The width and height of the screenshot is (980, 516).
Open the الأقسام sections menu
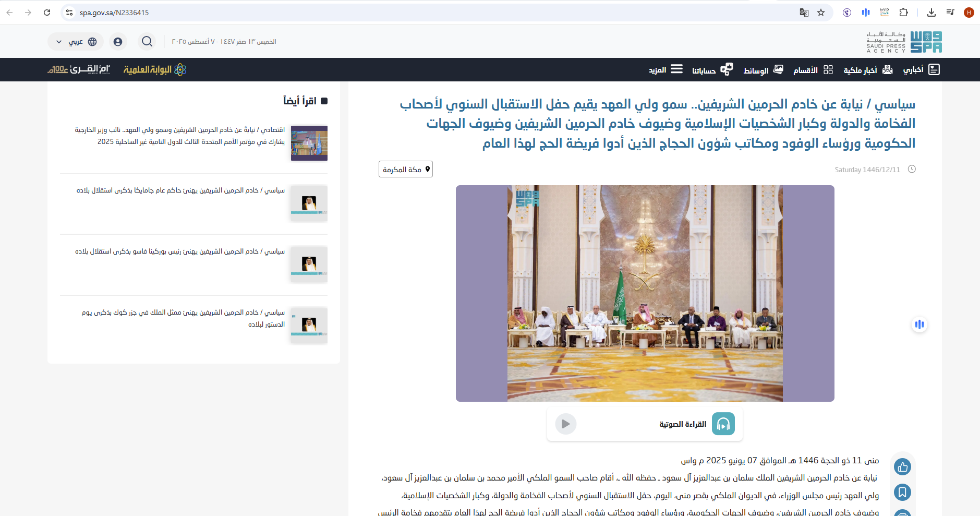813,70
